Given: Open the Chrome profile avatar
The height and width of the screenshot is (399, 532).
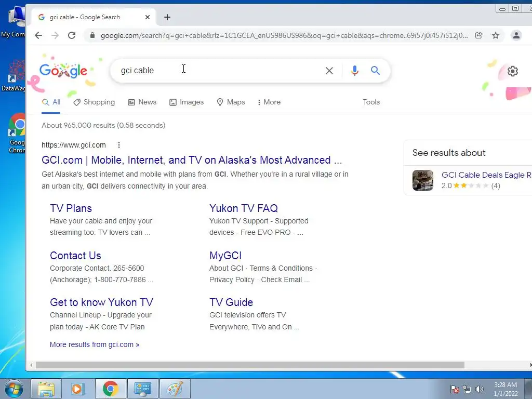Looking at the screenshot, I should coord(516,35).
